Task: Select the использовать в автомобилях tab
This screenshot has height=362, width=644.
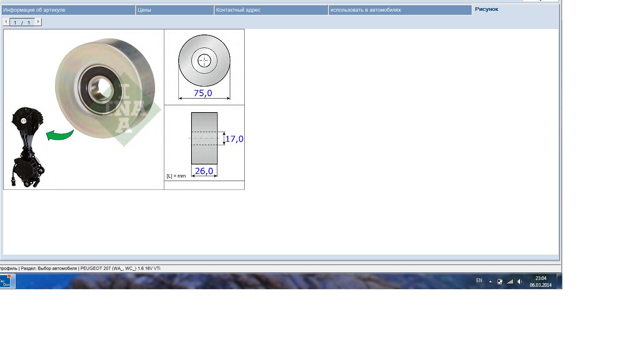Action: pyautogui.click(x=400, y=10)
